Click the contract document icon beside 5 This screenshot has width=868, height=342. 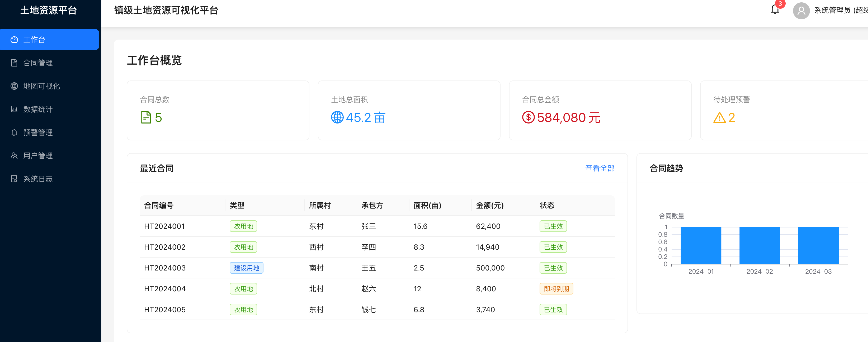click(146, 117)
